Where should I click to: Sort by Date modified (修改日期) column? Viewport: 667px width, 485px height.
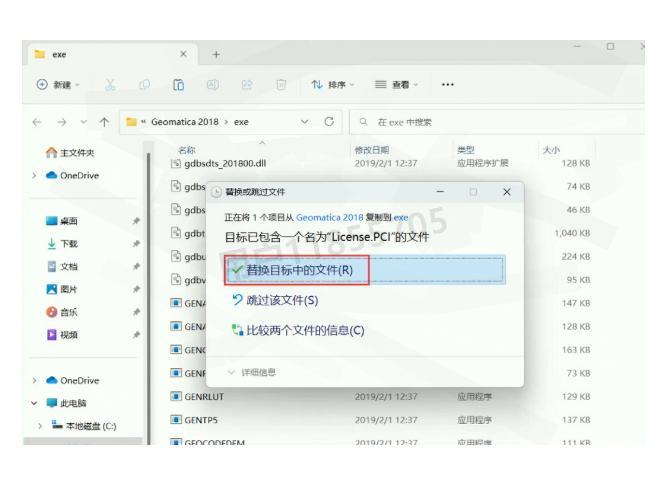coord(372,150)
